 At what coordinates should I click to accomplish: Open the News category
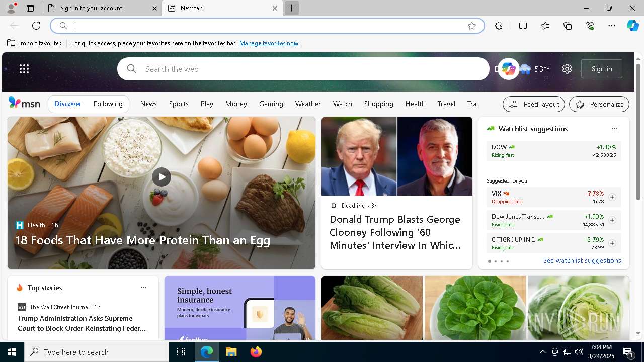pyautogui.click(x=148, y=104)
